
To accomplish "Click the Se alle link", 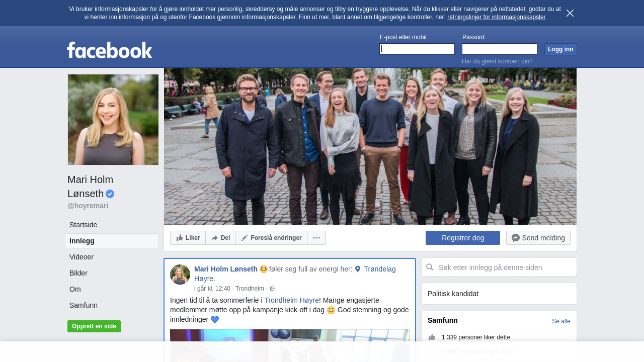I will [x=561, y=321].
